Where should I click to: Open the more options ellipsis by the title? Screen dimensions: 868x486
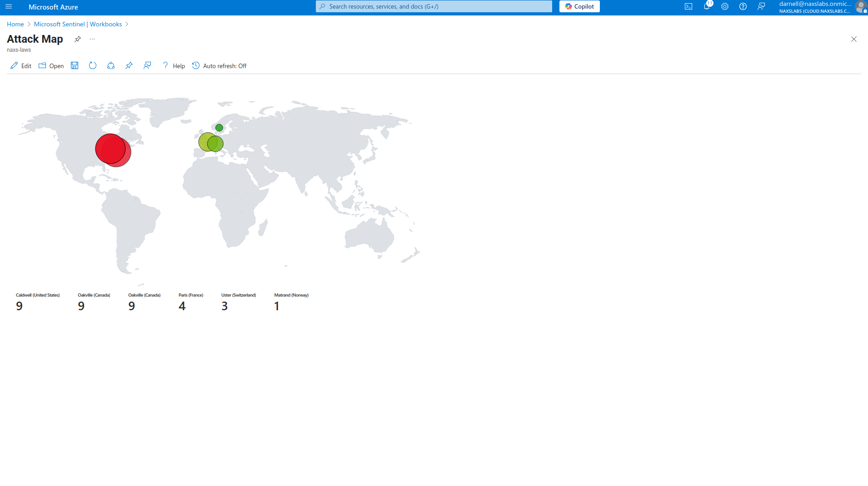click(92, 39)
